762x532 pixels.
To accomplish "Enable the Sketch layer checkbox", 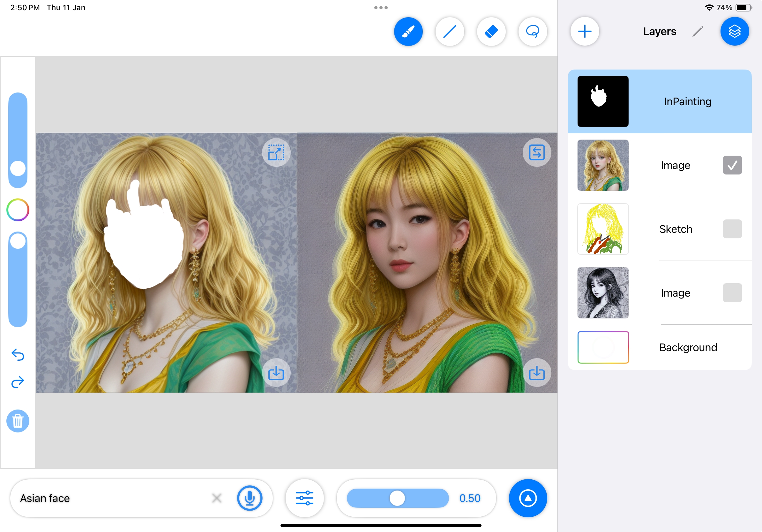I will (x=732, y=229).
